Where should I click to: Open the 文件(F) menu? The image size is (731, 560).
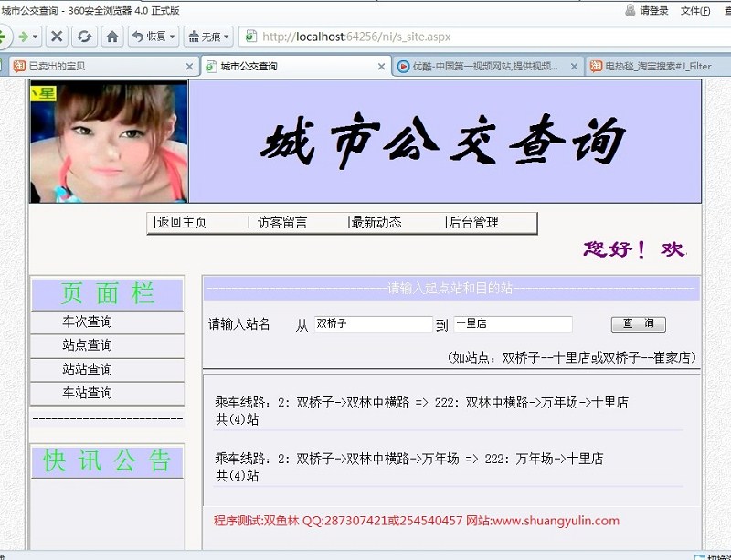pyautogui.click(x=695, y=10)
